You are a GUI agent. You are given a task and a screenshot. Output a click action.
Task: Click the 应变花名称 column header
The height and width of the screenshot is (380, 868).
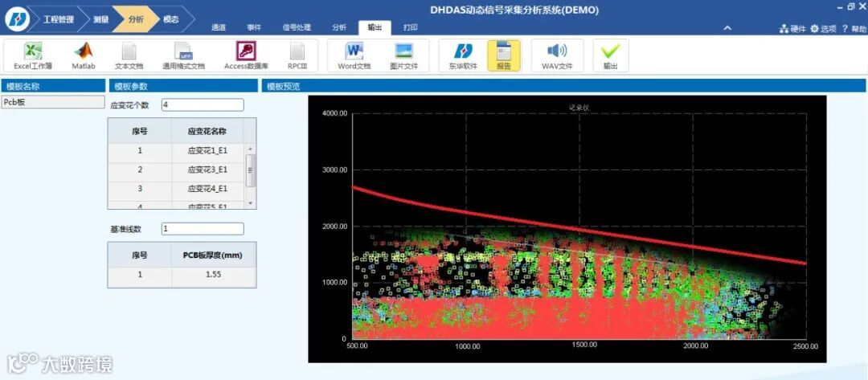click(207, 131)
